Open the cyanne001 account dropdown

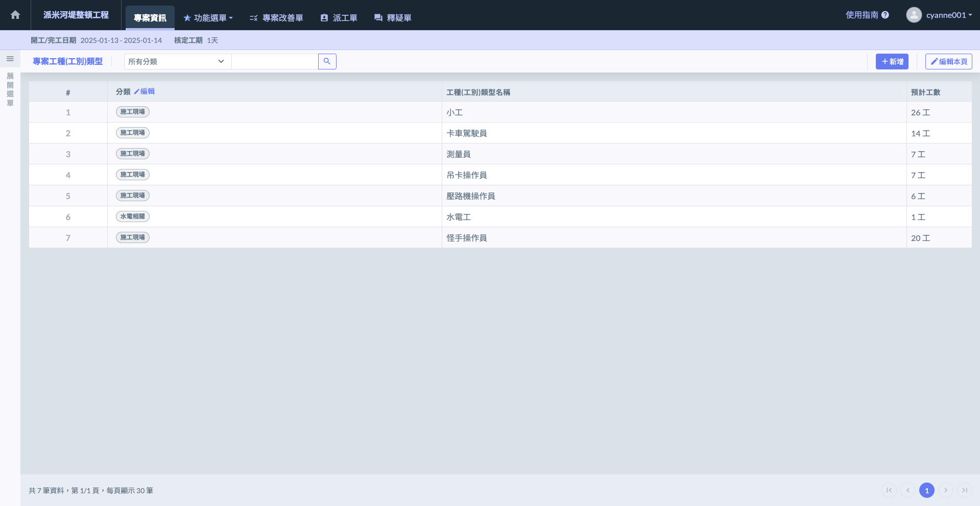[x=948, y=15]
